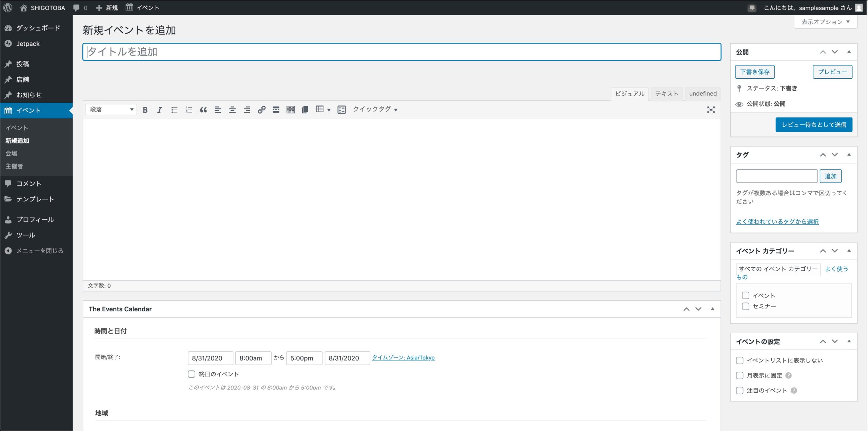Insert Read More tag
Image resolution: width=868 pixels, height=431 pixels.
click(x=276, y=110)
